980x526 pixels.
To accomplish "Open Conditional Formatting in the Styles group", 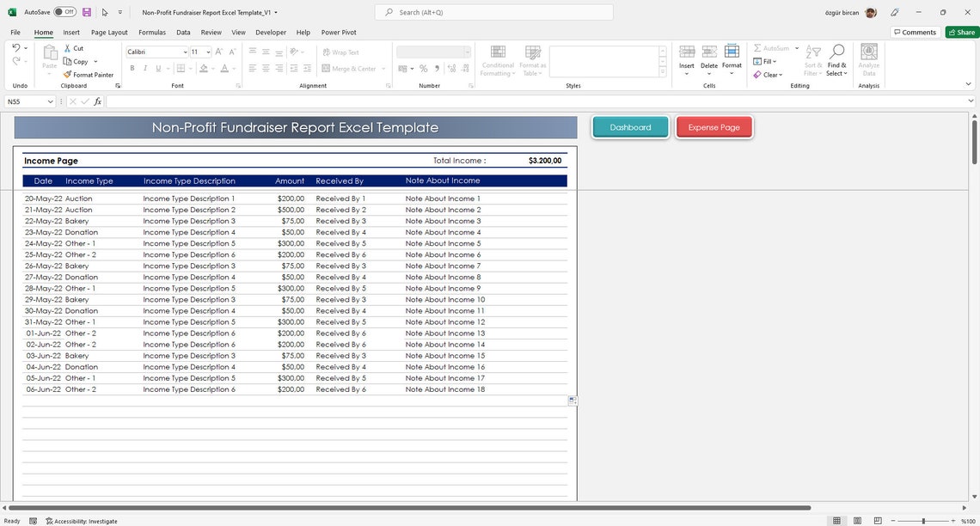I will [498, 60].
